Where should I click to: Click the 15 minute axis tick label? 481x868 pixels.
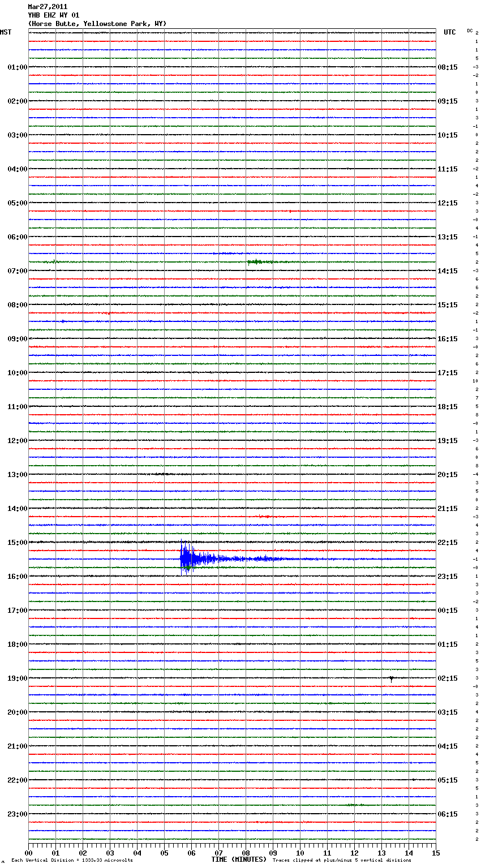435,853
